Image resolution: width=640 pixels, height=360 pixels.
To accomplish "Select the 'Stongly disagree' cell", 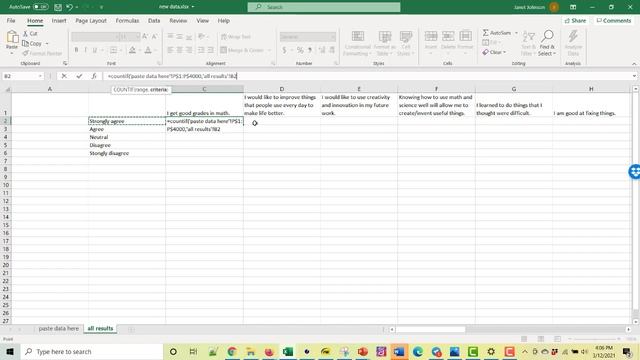I will click(127, 153).
